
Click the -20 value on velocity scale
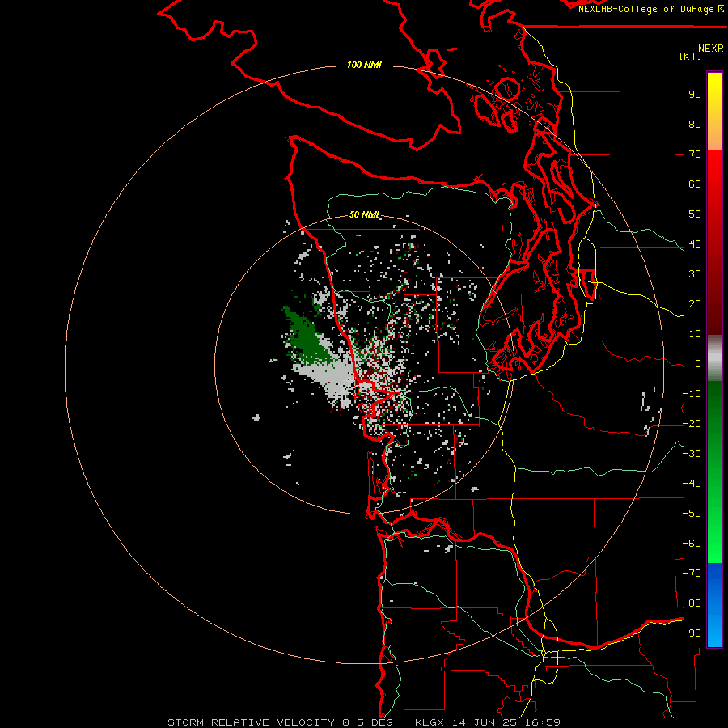692,424
